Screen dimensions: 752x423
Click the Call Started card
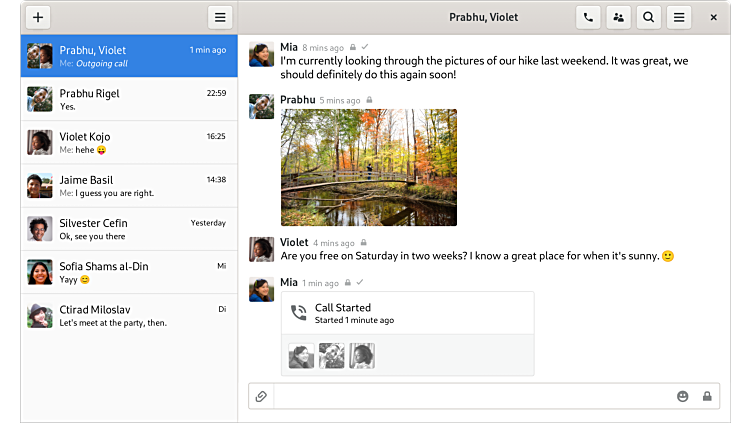407,313
